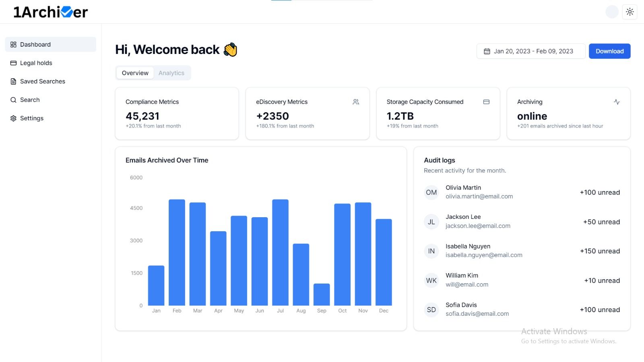The height and width of the screenshot is (362, 644).
Task: Click Emails Archived Over Time title
Action: (x=167, y=160)
